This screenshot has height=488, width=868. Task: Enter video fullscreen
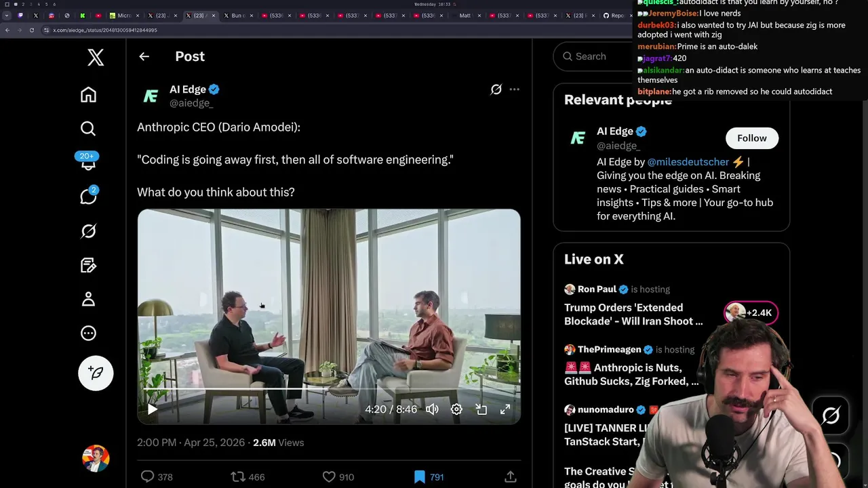(505, 409)
